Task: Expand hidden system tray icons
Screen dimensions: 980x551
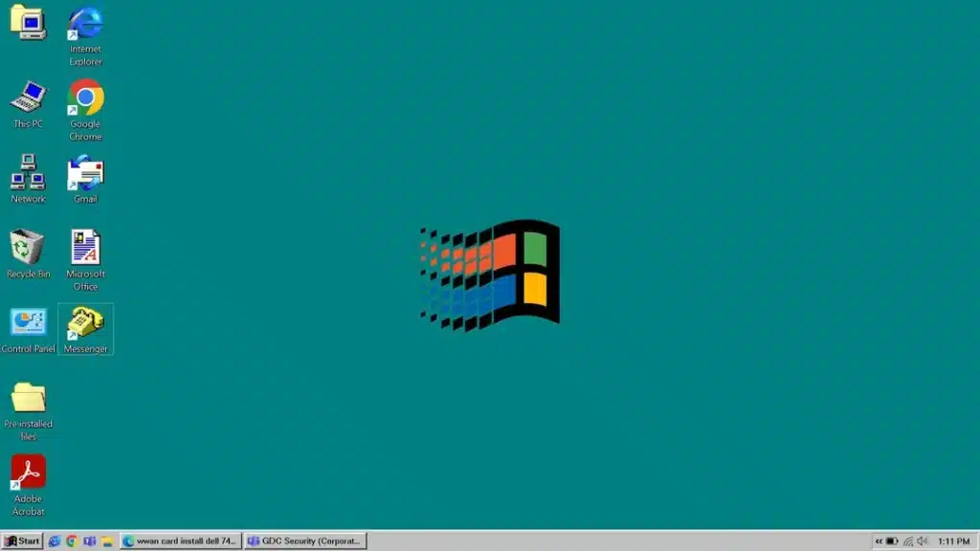Action: pyautogui.click(x=879, y=541)
